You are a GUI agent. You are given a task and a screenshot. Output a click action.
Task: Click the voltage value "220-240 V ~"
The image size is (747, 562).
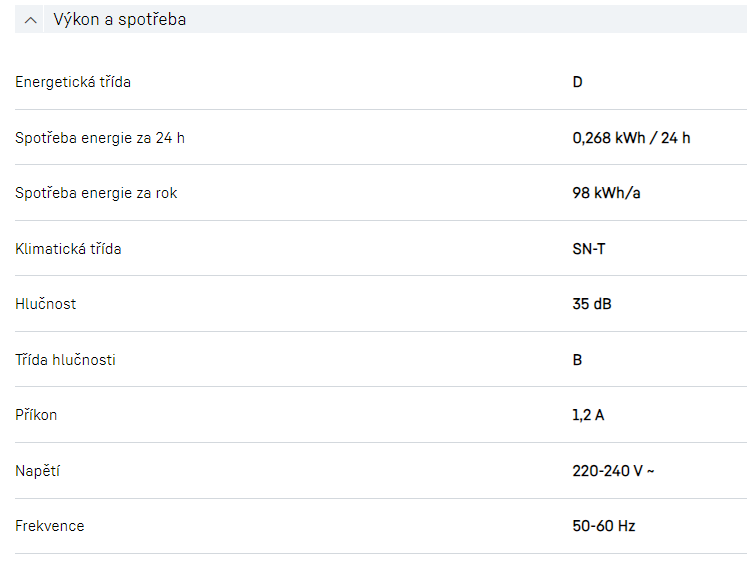pos(613,471)
